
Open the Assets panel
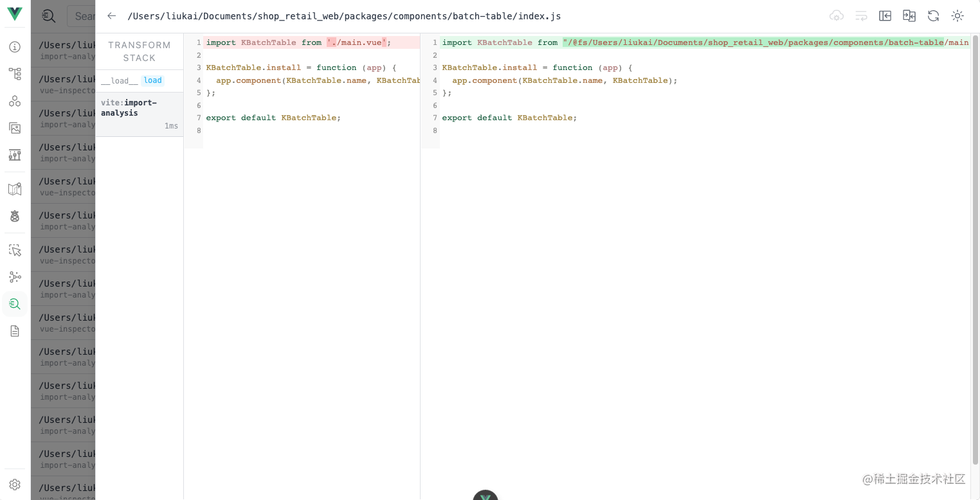click(x=14, y=128)
